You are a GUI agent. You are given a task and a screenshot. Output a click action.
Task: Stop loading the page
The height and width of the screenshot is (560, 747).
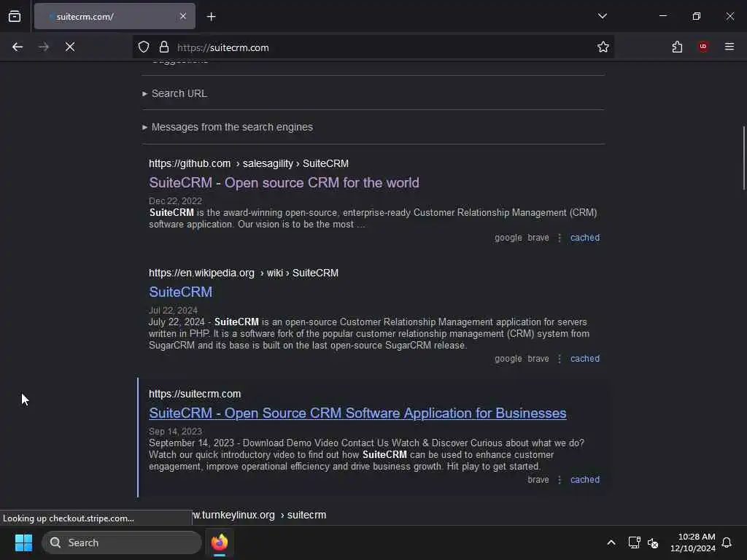[x=70, y=47]
